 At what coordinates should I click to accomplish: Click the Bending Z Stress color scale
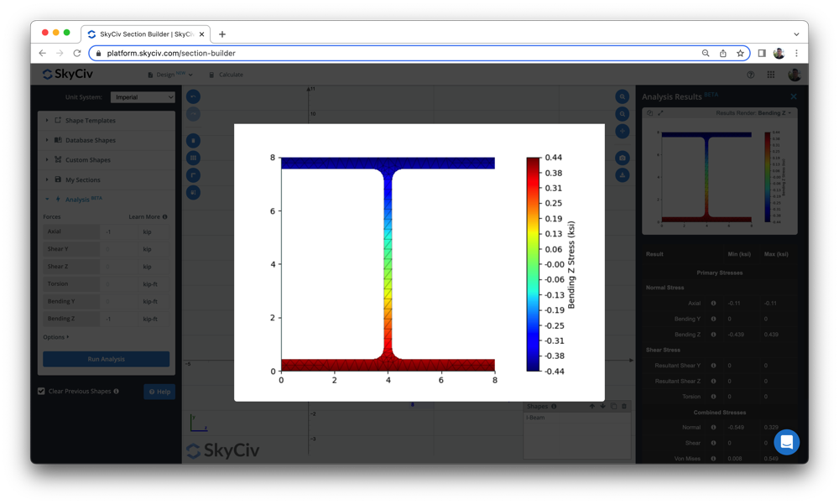pos(534,264)
